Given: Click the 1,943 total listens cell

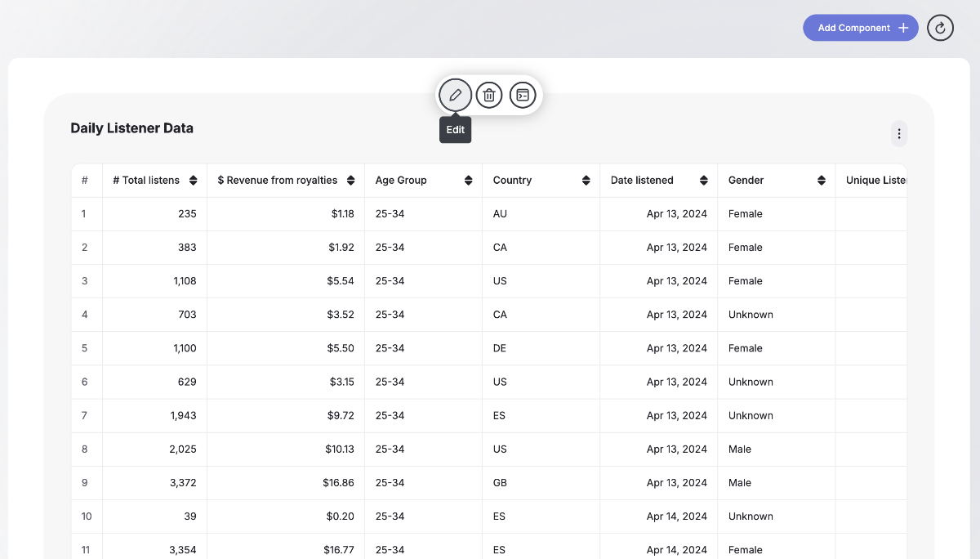Looking at the screenshot, I should [183, 415].
